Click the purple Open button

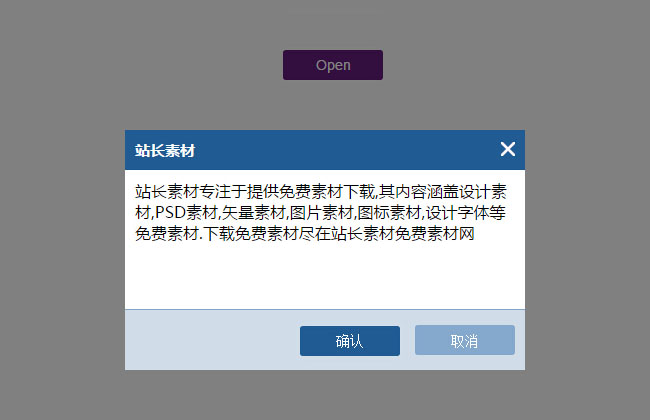coord(333,65)
